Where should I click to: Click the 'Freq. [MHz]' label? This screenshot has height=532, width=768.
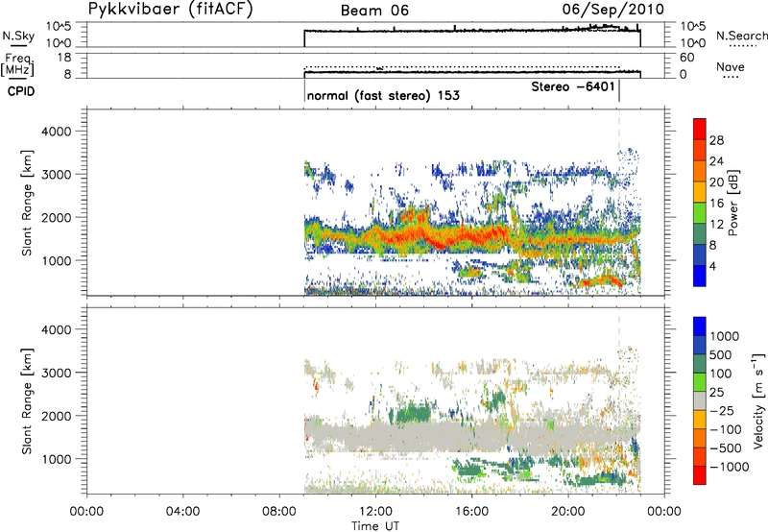18,64
